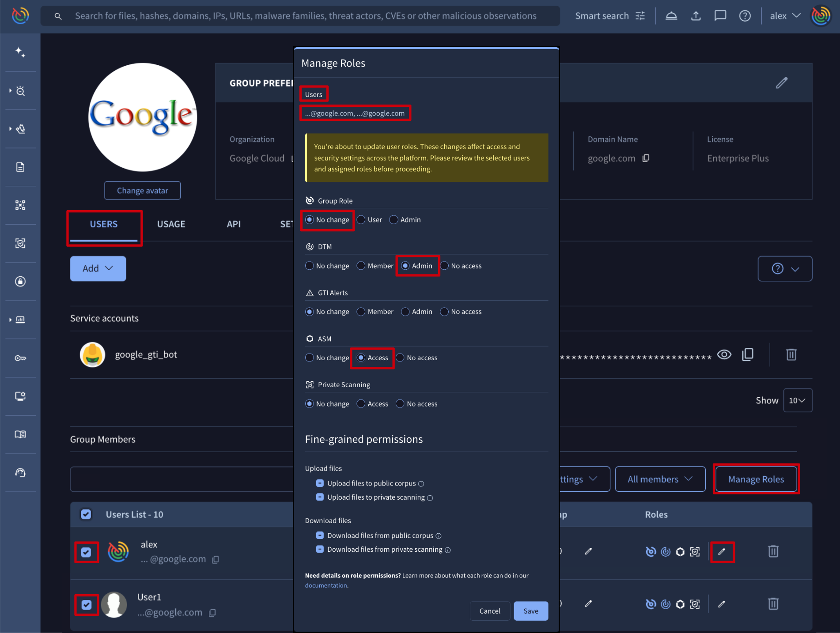Reveal the google_gti_bot API key

click(724, 354)
